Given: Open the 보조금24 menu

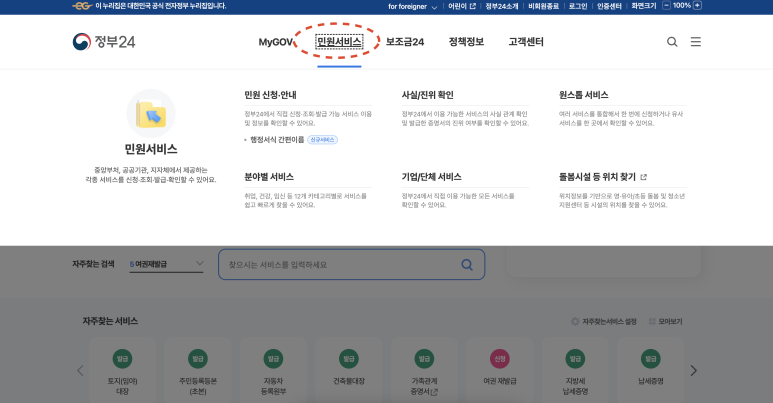Looking at the screenshot, I should tap(405, 42).
